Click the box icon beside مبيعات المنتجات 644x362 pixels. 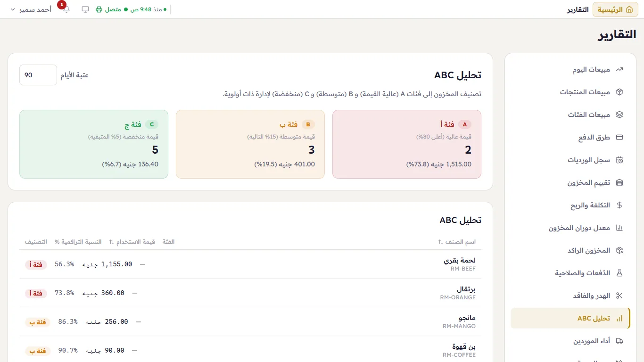pos(619,92)
